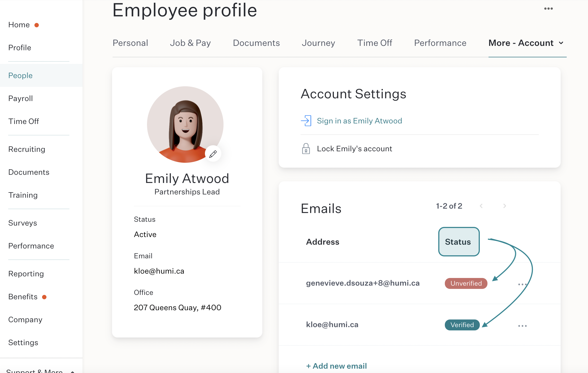Switch to the Journey tab

point(318,43)
